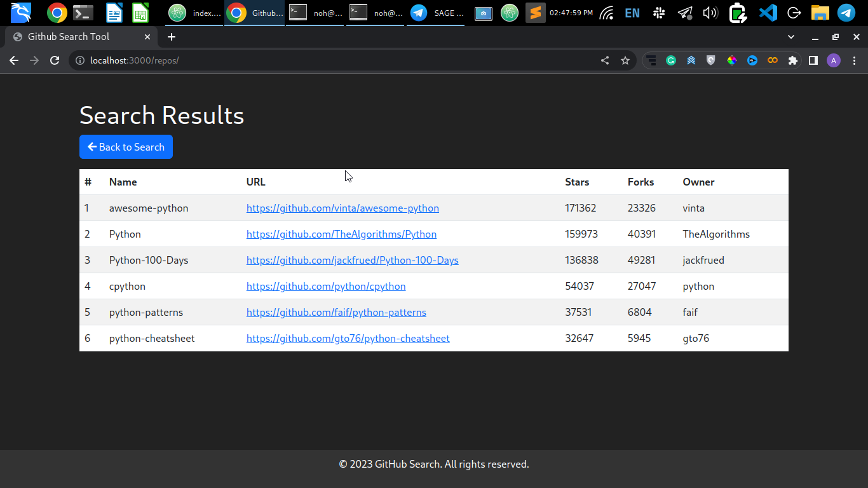
Task: Click the star count 171362
Action: [x=581, y=208]
